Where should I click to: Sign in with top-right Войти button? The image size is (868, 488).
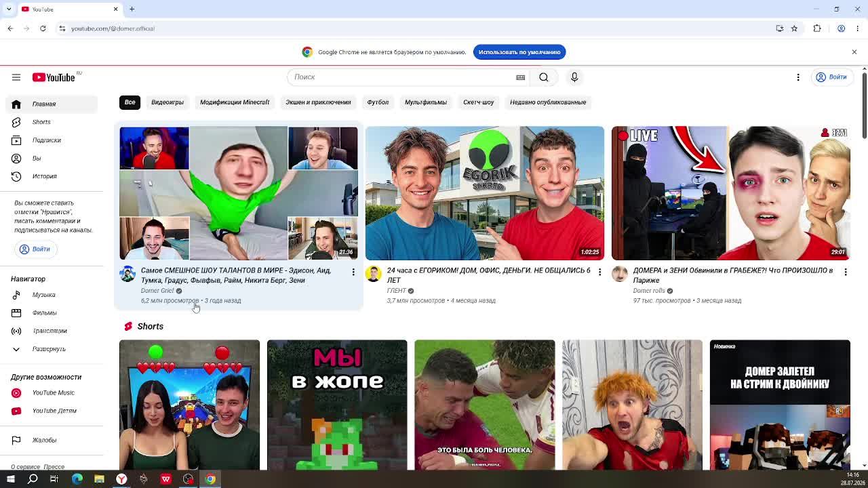click(x=831, y=77)
